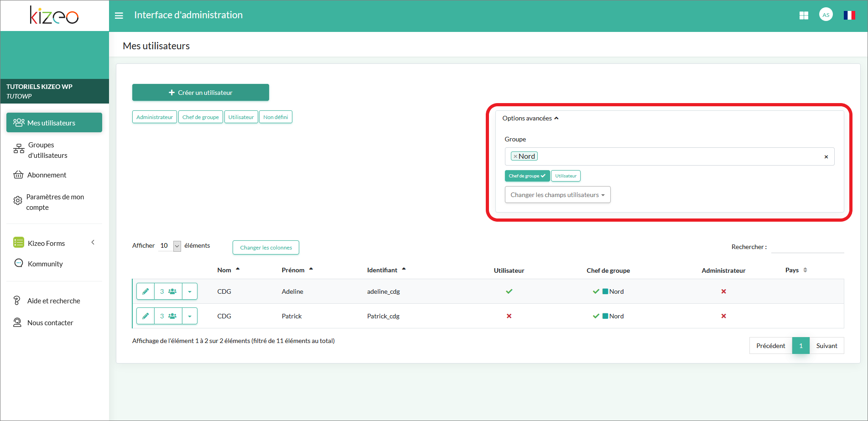Open Patrick's 3 groups button

[168, 316]
